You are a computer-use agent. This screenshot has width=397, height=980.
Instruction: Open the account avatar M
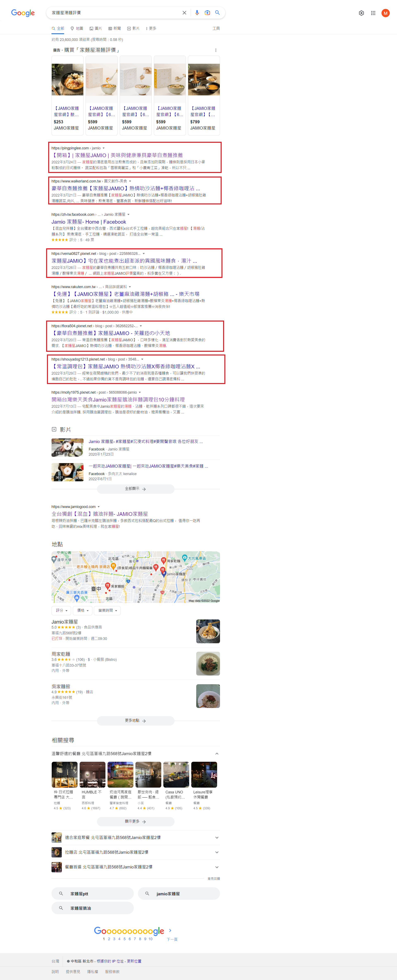386,13
